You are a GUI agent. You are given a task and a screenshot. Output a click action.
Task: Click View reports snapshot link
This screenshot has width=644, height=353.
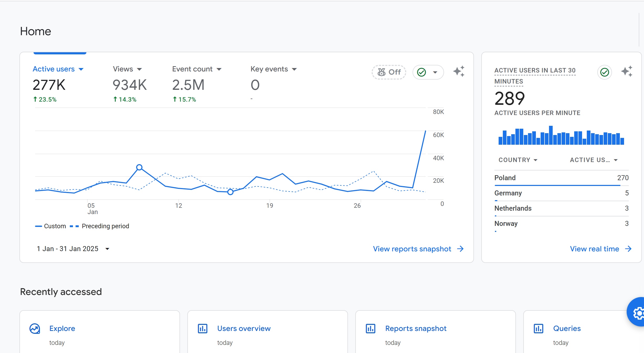[x=418, y=249]
